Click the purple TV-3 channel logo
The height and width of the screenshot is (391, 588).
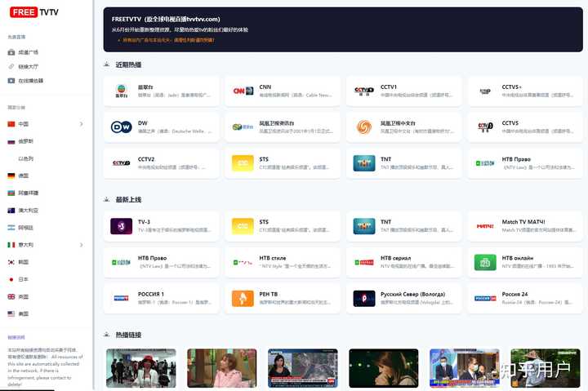122,226
